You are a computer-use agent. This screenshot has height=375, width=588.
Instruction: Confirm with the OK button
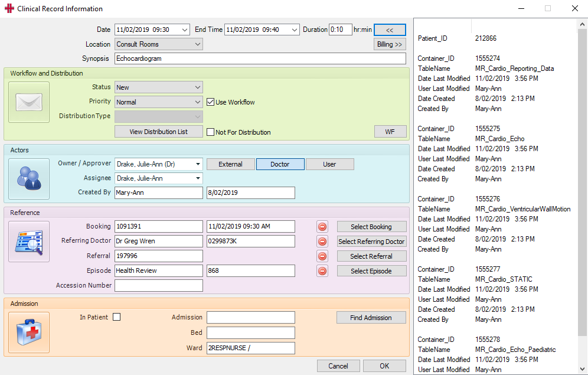[x=384, y=366]
